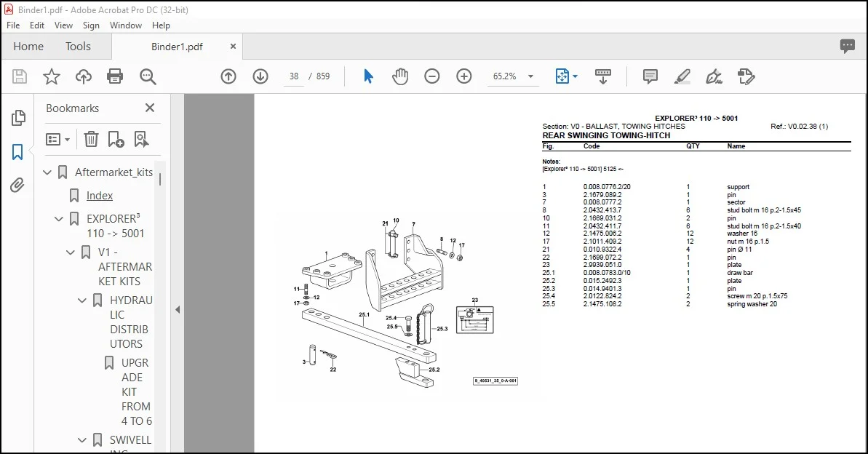Viewport: 868px width, 454px height.
Task: Select the Aftermarket_kits bookmark
Action: coord(114,172)
